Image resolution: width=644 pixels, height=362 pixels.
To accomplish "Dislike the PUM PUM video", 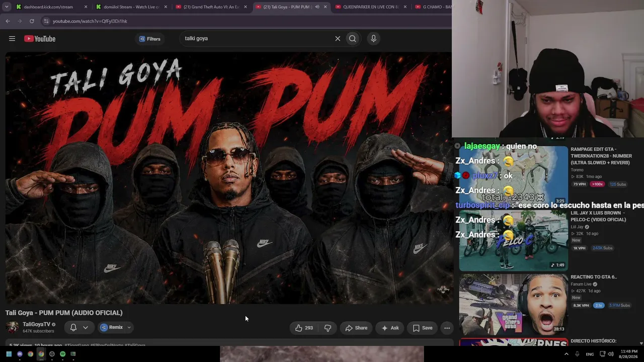I will coord(328,328).
